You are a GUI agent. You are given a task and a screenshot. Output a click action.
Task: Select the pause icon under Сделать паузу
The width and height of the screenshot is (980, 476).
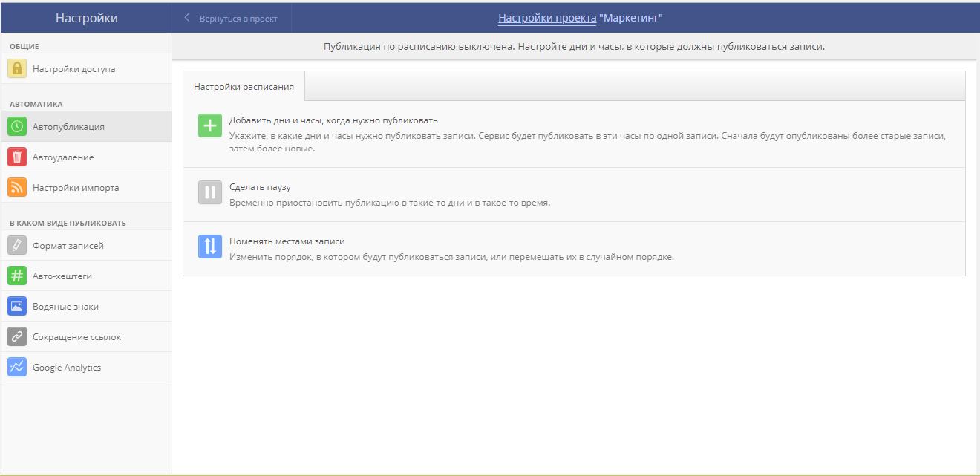click(209, 192)
